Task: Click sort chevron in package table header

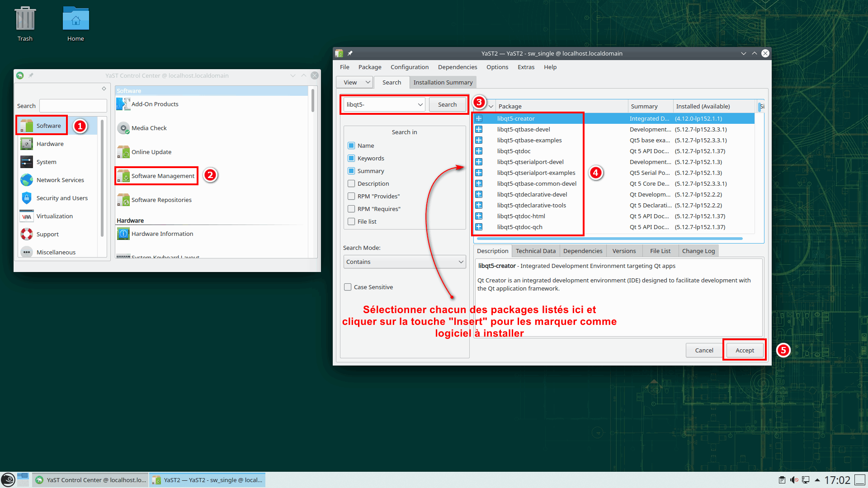Action: [x=491, y=107]
